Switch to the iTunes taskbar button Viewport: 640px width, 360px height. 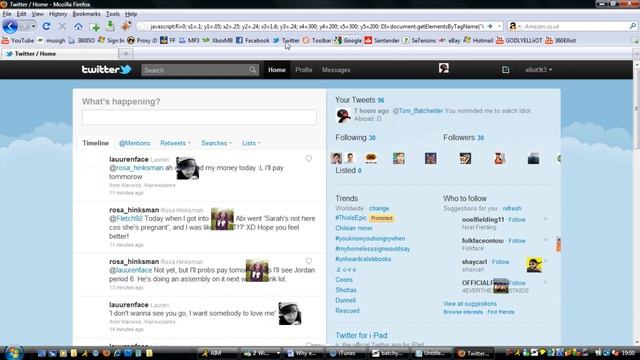point(347,353)
